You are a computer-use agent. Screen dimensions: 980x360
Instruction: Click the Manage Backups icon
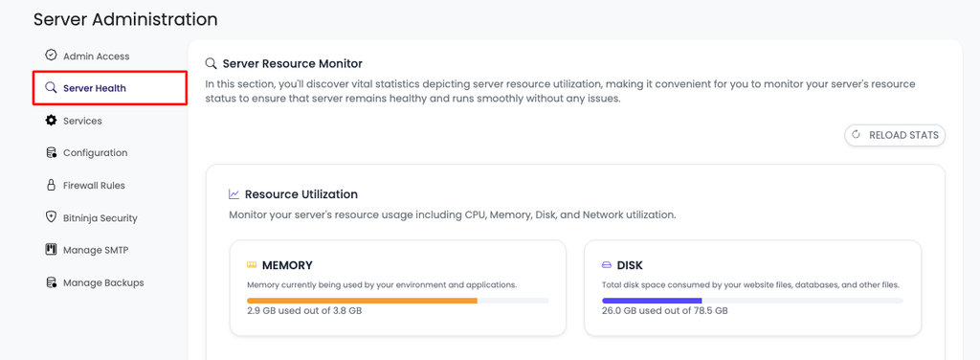click(52, 282)
